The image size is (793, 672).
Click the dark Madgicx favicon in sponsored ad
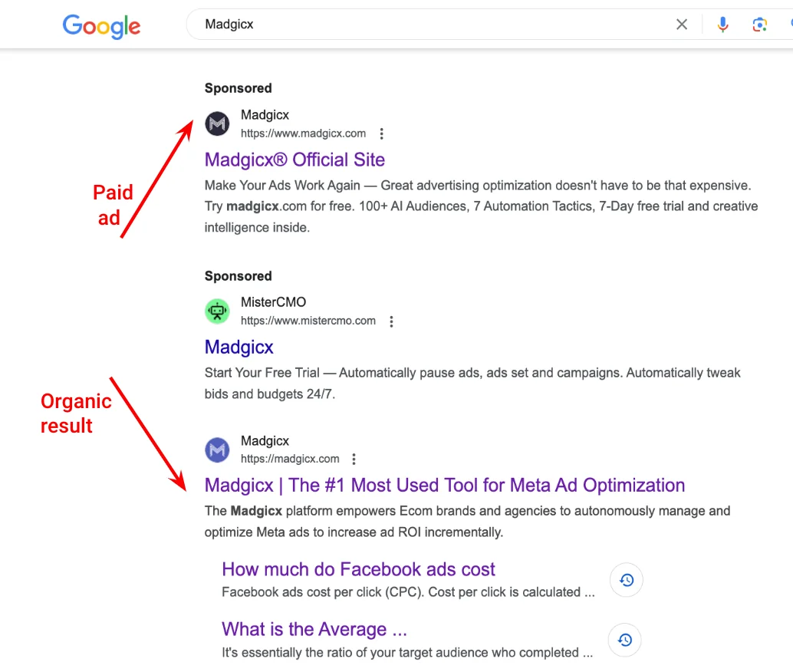pyautogui.click(x=217, y=124)
